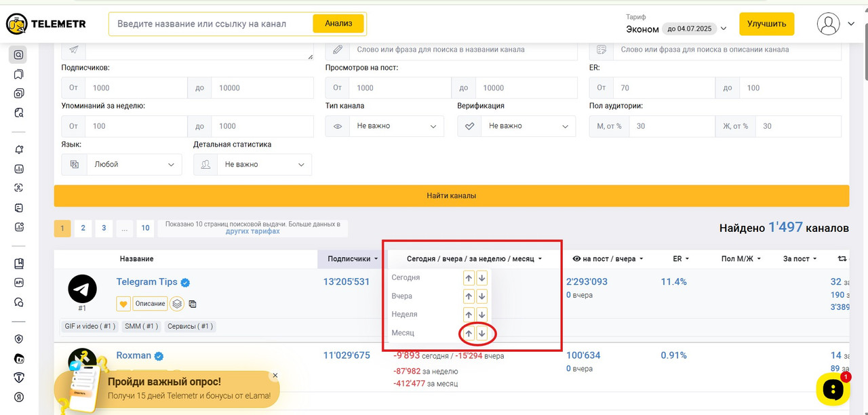This screenshot has height=415, width=868.
Task: Expand the Язык dropdown set to Любой
Action: [x=122, y=165]
